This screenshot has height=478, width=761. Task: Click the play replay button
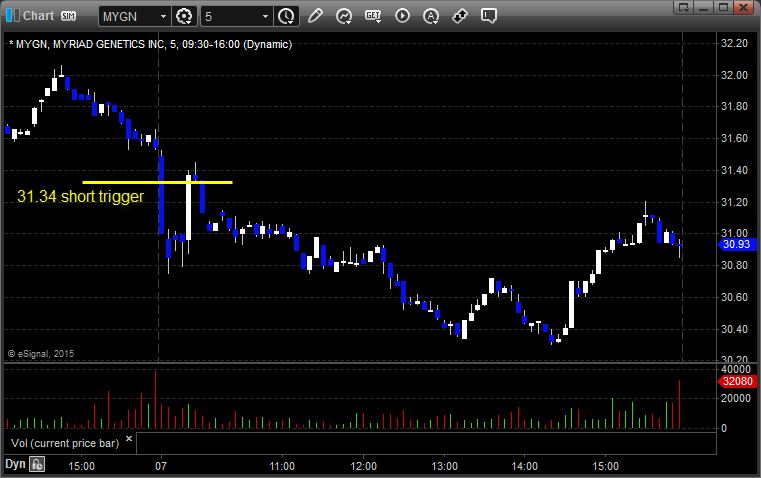click(402, 16)
